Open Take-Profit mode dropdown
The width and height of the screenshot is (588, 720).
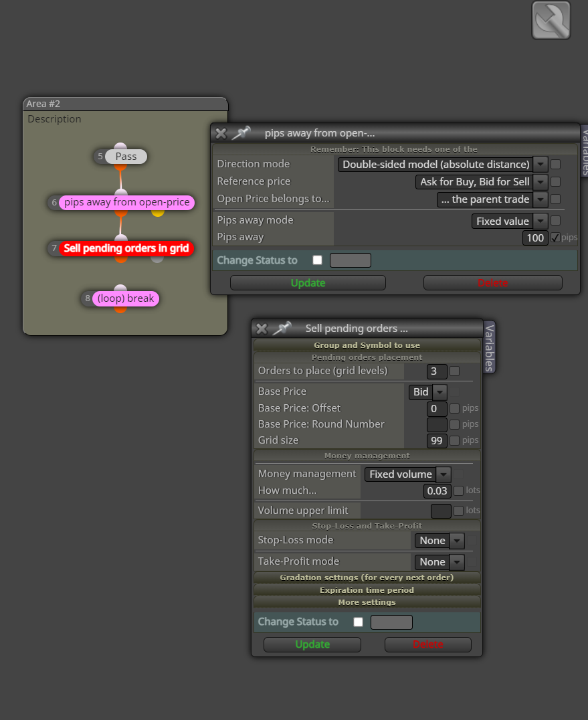(457, 562)
